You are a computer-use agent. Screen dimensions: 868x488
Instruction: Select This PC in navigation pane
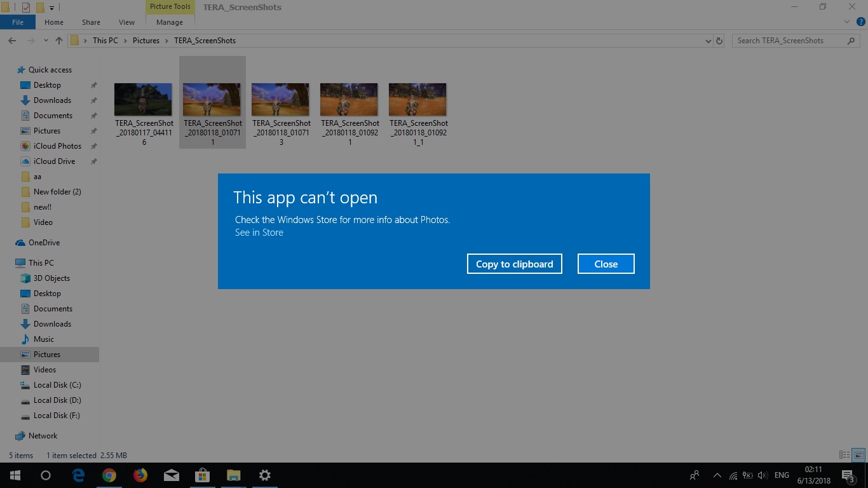click(41, 263)
